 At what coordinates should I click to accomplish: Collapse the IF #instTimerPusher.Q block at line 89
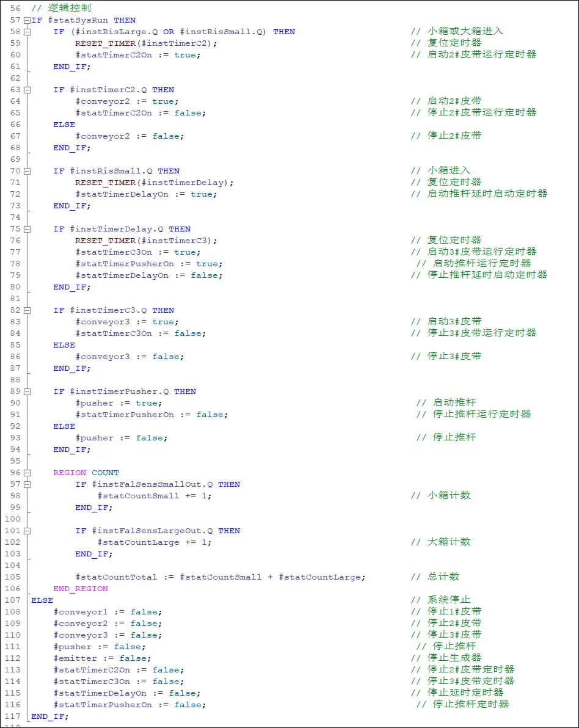point(27,392)
